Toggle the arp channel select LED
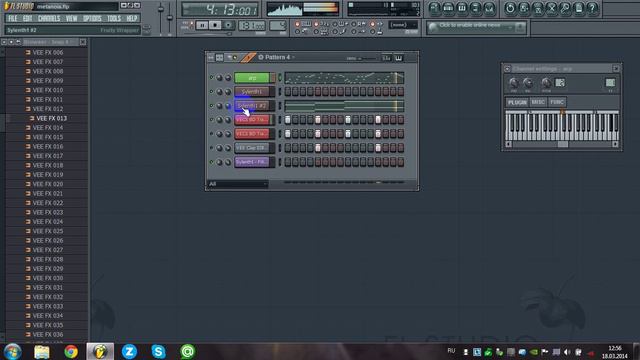 coord(280,78)
